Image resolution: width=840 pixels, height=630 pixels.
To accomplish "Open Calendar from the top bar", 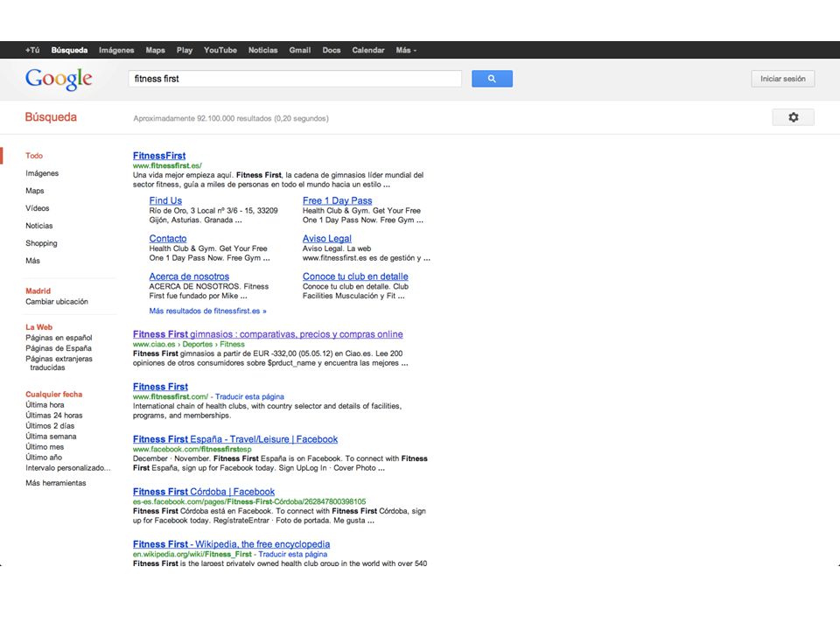I will point(368,50).
